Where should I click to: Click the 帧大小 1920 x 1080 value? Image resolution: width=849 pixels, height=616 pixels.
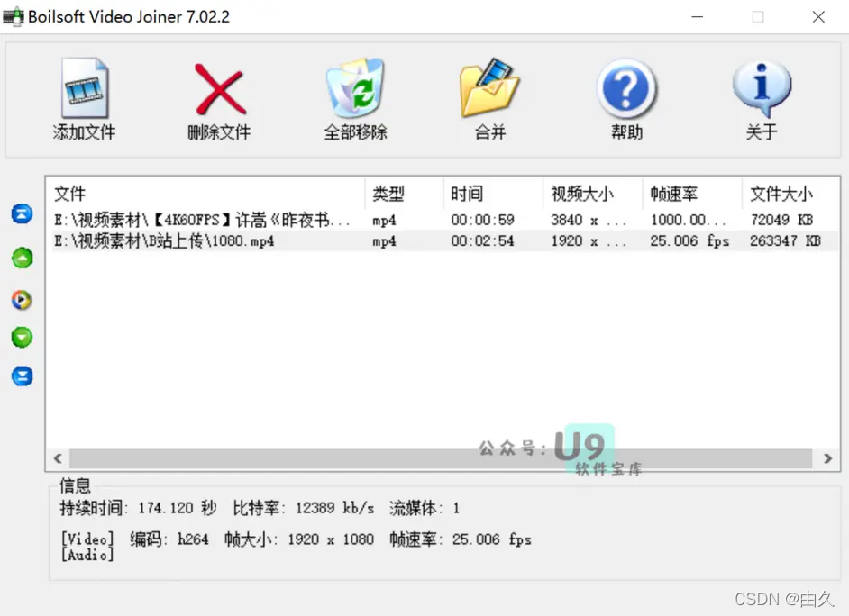click(330, 539)
